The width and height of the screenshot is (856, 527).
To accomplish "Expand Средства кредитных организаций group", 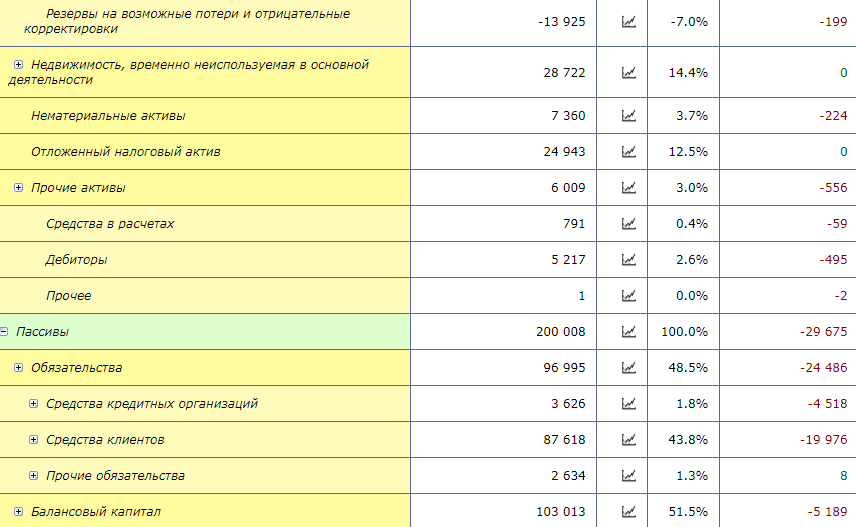I will pyautogui.click(x=33, y=404).
